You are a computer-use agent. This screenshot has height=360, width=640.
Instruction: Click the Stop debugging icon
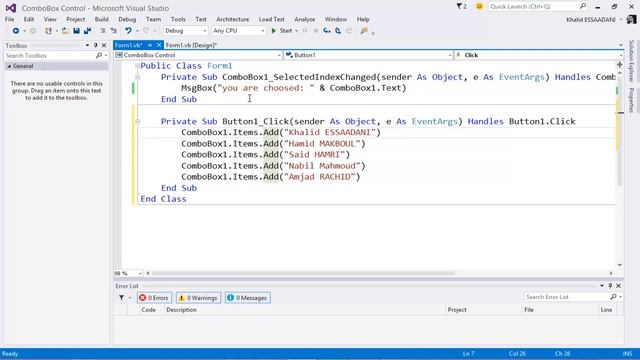(316, 31)
